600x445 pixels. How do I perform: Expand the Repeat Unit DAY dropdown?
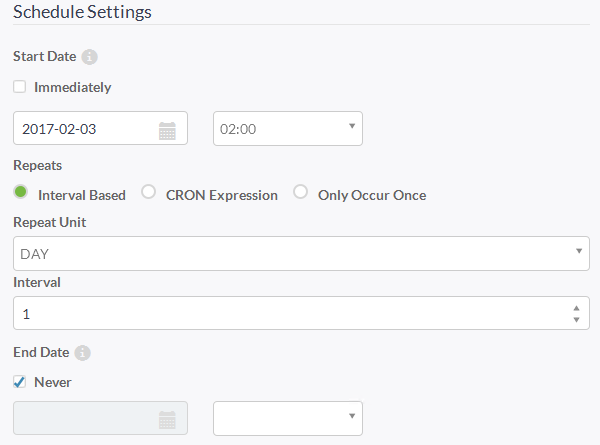(301, 253)
